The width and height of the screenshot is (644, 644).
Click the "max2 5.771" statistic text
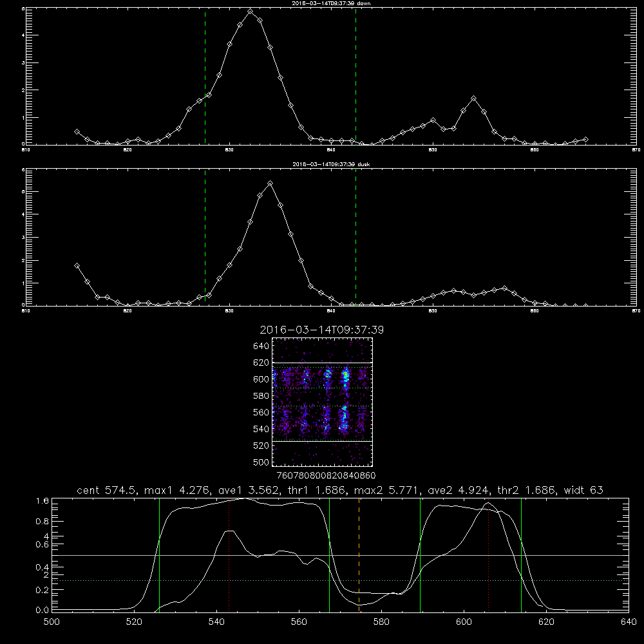coord(385,490)
